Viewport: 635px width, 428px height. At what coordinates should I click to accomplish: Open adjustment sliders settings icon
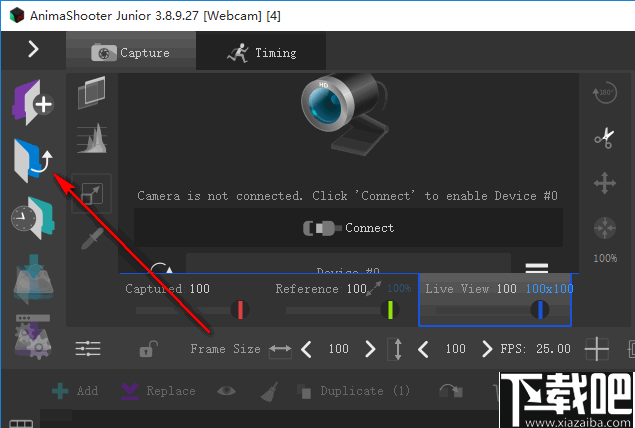(88, 349)
